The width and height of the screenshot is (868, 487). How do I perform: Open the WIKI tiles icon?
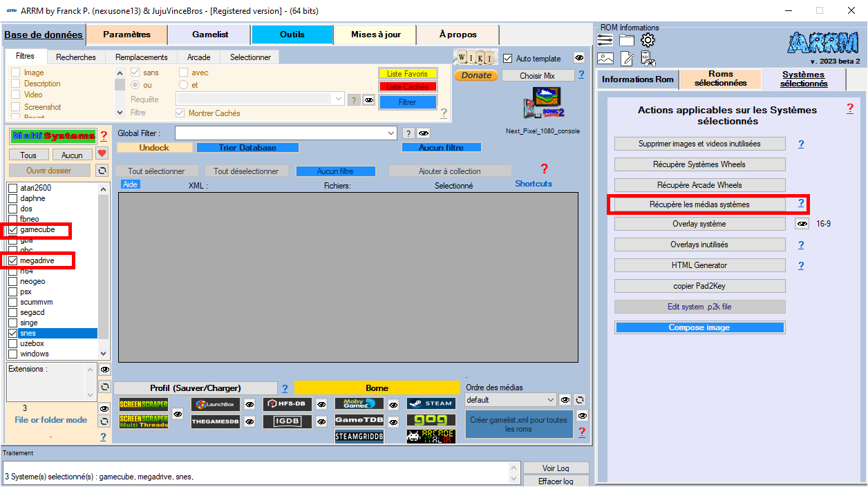[x=475, y=57]
